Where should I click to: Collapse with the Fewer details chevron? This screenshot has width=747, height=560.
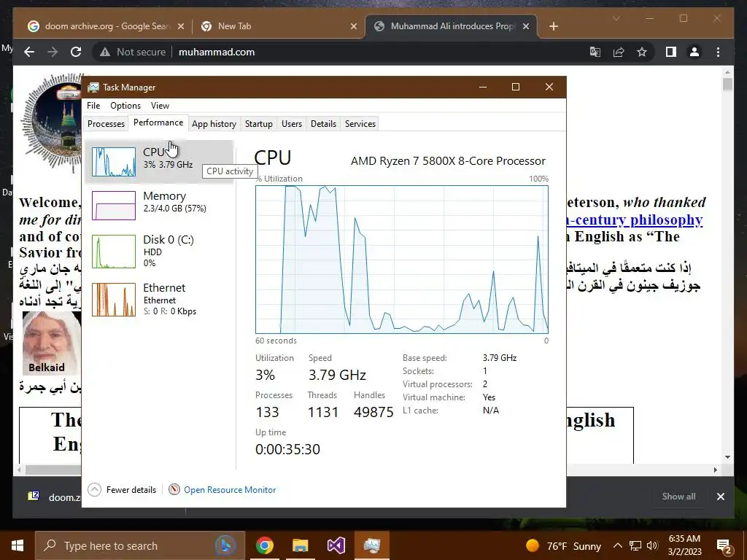tap(95, 489)
